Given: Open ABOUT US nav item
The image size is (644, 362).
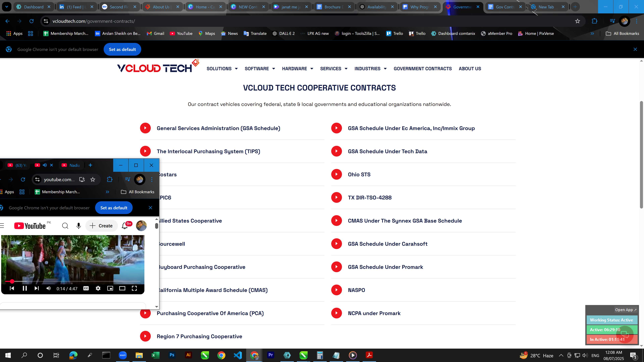Looking at the screenshot, I should click(x=470, y=69).
